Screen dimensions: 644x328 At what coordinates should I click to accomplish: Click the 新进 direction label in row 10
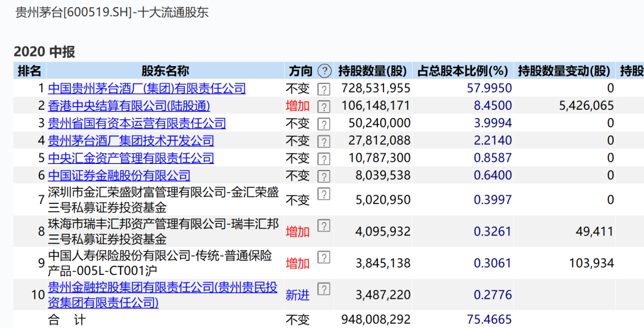pos(298,295)
